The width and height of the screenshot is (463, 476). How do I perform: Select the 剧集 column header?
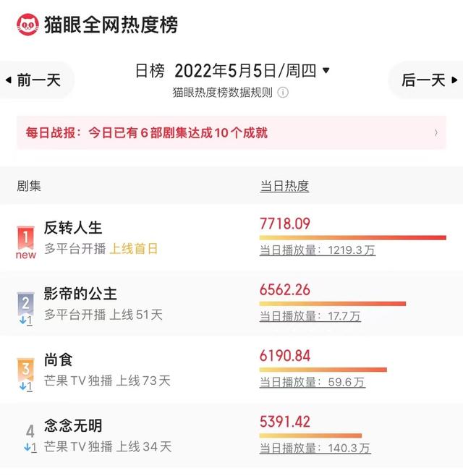(x=29, y=186)
